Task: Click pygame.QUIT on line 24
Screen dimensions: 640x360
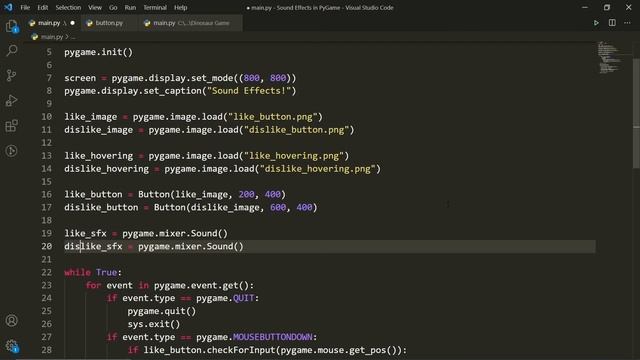Action: pyautogui.click(x=225, y=298)
